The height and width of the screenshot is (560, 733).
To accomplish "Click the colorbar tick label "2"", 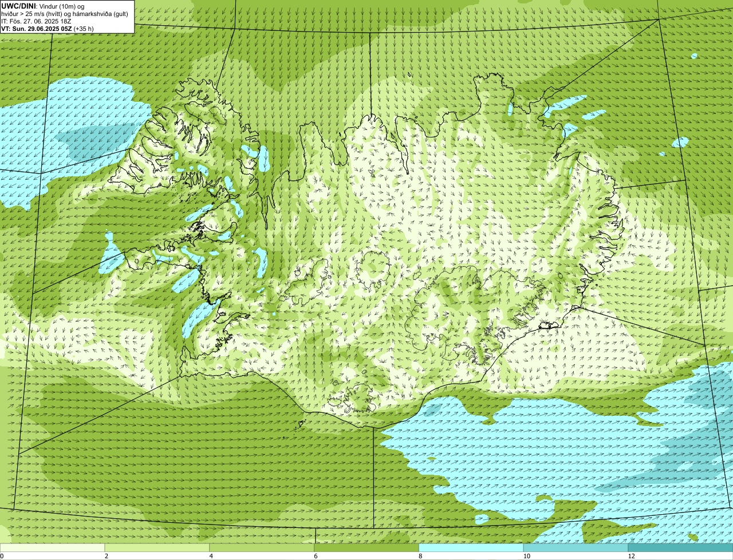I will tap(107, 556).
